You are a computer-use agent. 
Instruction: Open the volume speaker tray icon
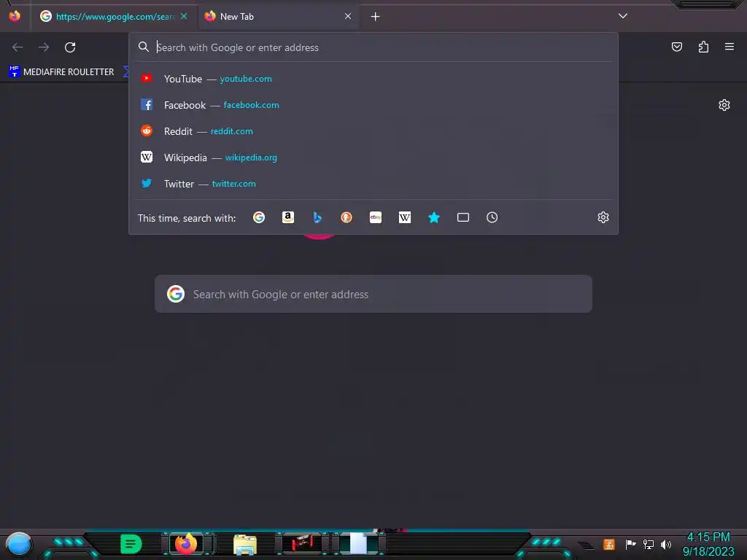[x=666, y=545]
